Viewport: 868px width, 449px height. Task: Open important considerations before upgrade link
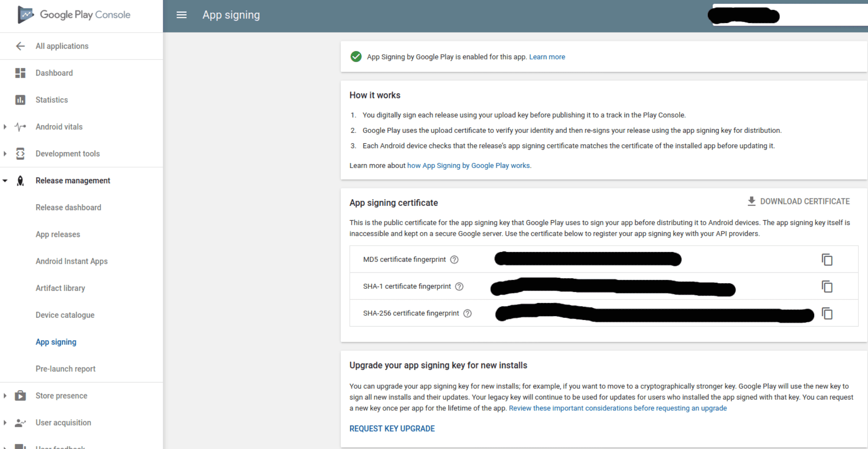click(x=618, y=408)
